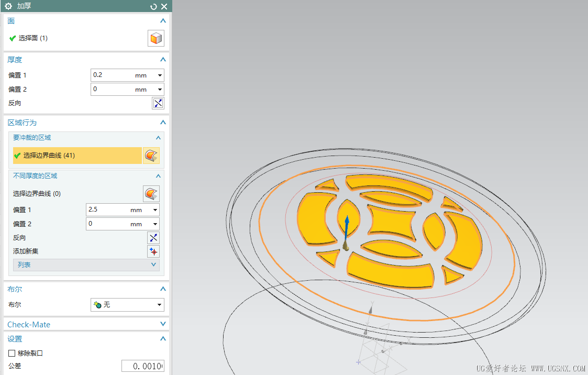Image resolution: width=588 pixels, height=375 pixels.
Task: Click boundary curve icon for 不同厚度的区域
Action: pos(151,194)
